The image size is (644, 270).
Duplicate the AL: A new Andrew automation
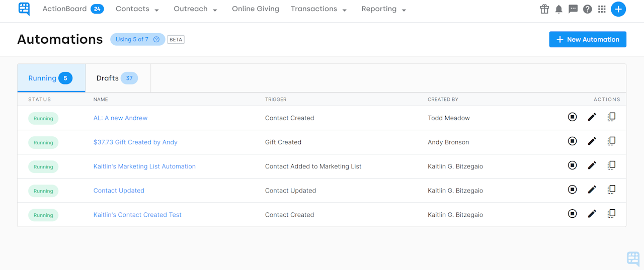(611, 117)
